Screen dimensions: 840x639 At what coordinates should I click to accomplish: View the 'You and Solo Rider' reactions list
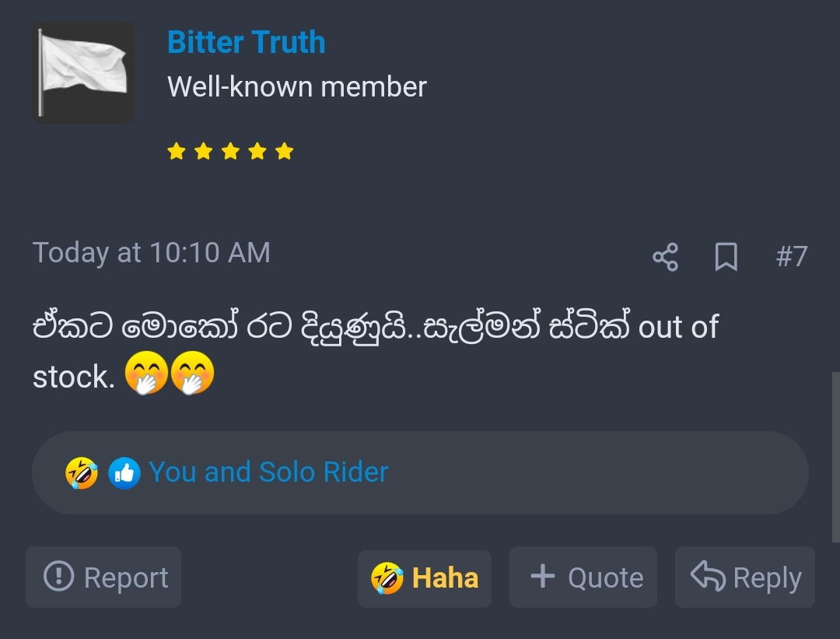coord(268,472)
